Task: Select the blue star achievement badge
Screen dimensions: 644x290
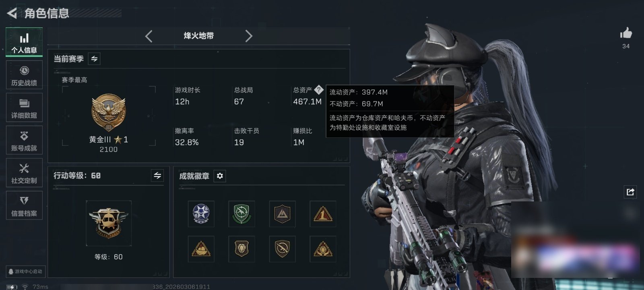Action: tap(201, 214)
